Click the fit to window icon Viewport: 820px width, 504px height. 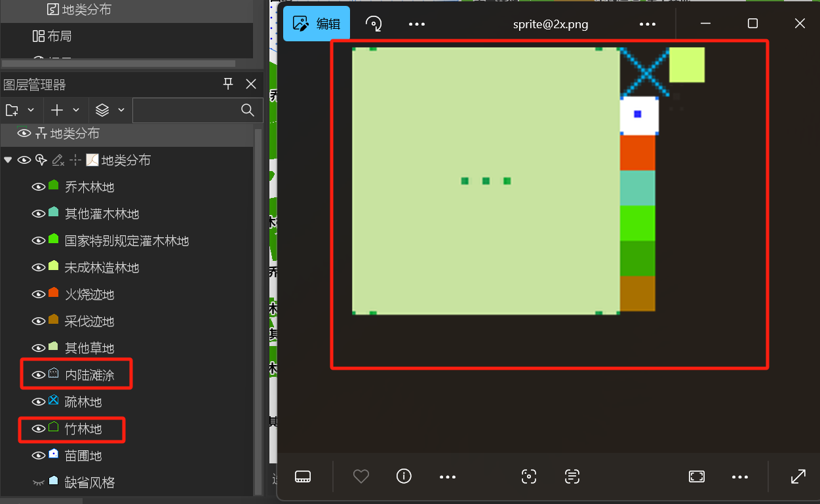[x=697, y=476]
